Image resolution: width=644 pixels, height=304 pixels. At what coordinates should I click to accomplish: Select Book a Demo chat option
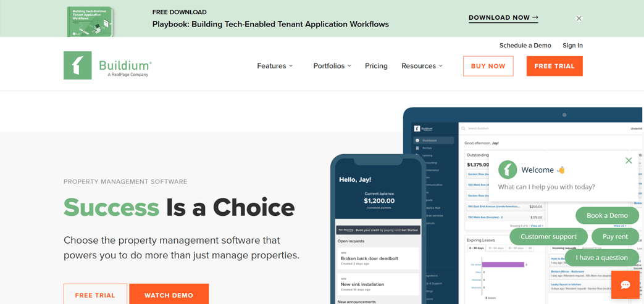click(x=607, y=215)
